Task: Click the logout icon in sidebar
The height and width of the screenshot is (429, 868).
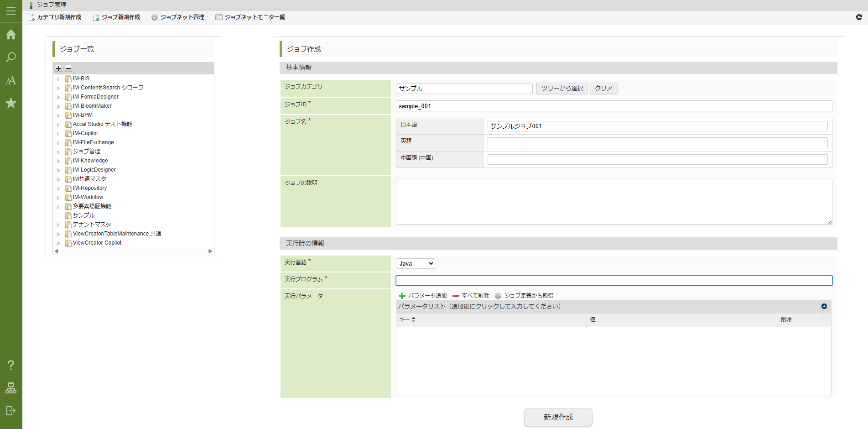Action: click(11, 411)
